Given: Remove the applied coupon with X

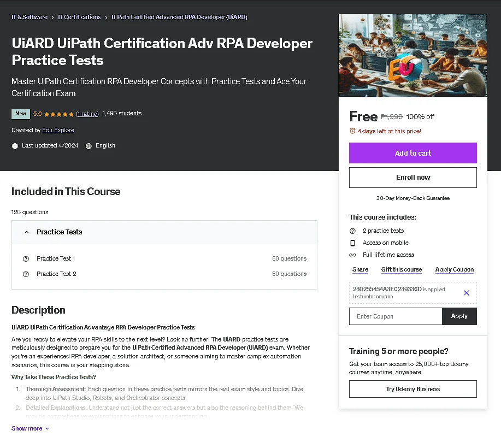Looking at the screenshot, I should (467, 292).
